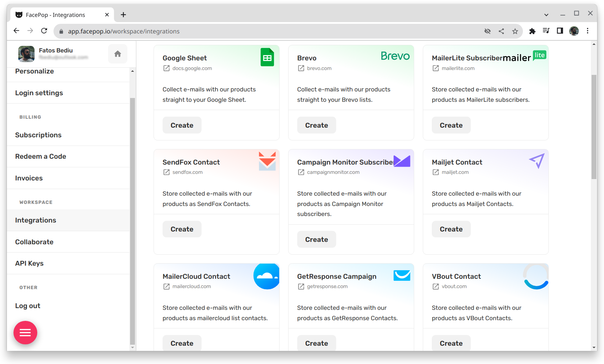604x364 pixels.
Task: Reload the page with refresh icon
Action: coord(44,31)
